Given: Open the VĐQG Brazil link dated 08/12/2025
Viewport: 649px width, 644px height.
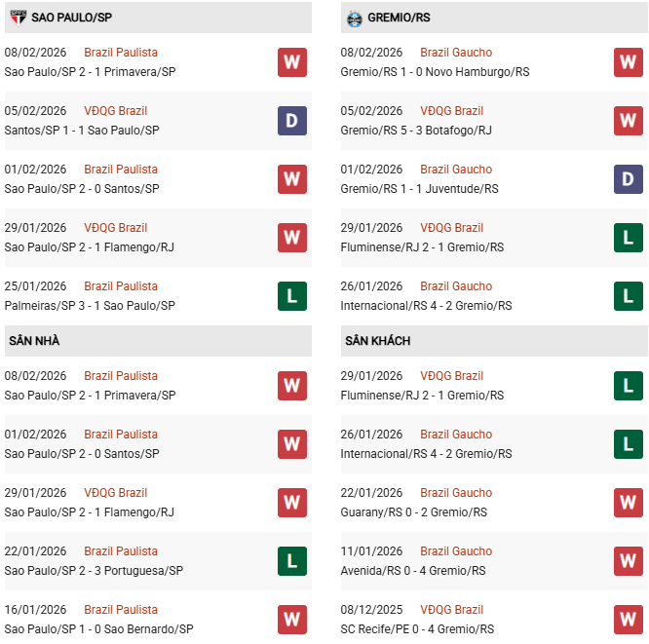Looking at the screenshot, I should point(451,610).
